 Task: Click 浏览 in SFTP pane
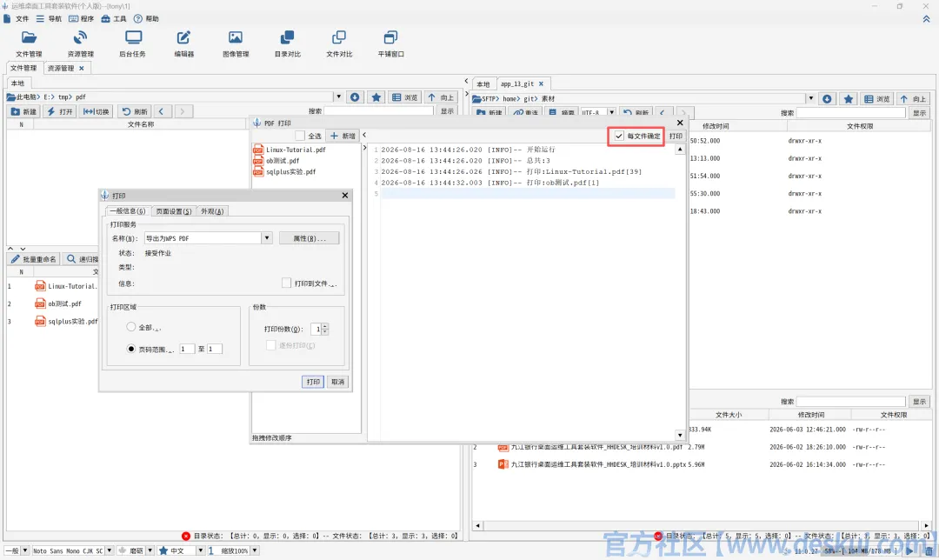coord(877,99)
